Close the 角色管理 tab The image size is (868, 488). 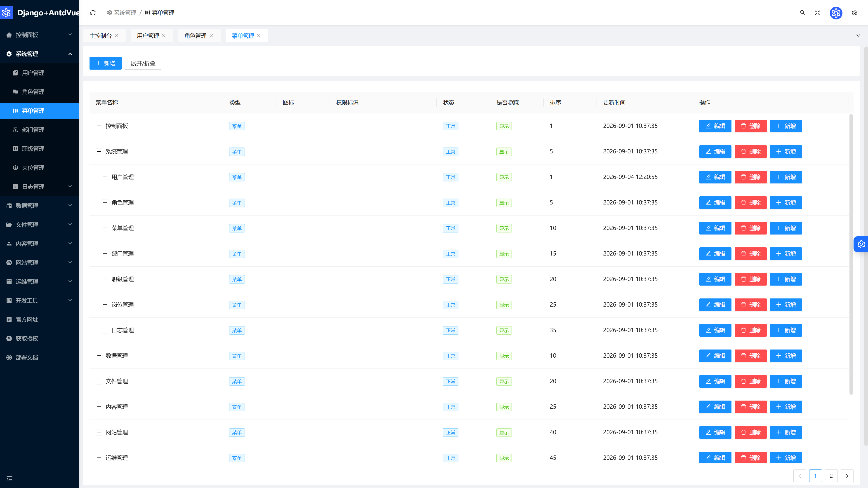[211, 36]
